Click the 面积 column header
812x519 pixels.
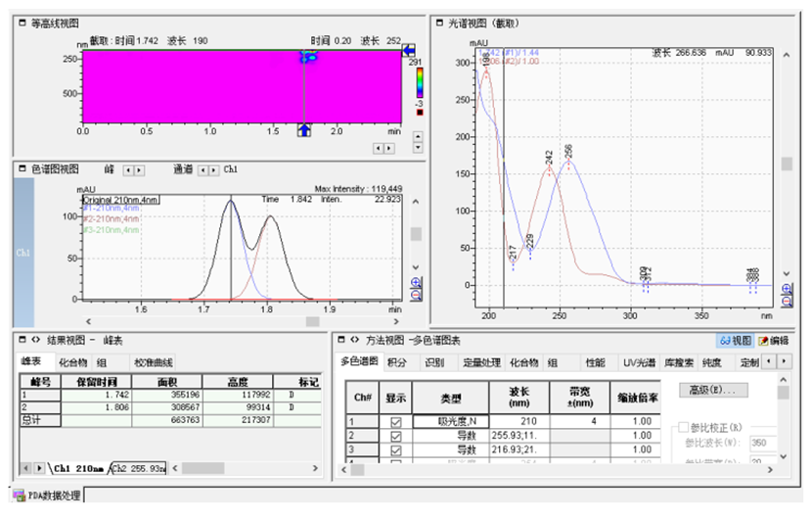point(167,382)
